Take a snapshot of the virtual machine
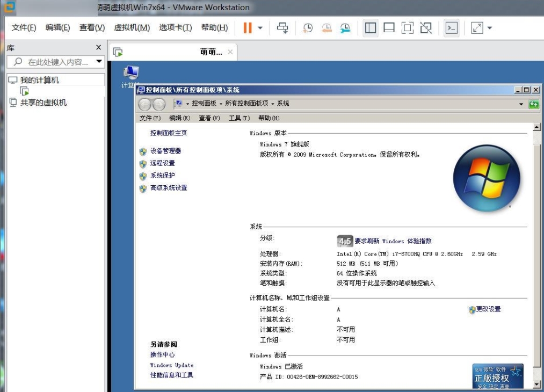 pos(308,28)
